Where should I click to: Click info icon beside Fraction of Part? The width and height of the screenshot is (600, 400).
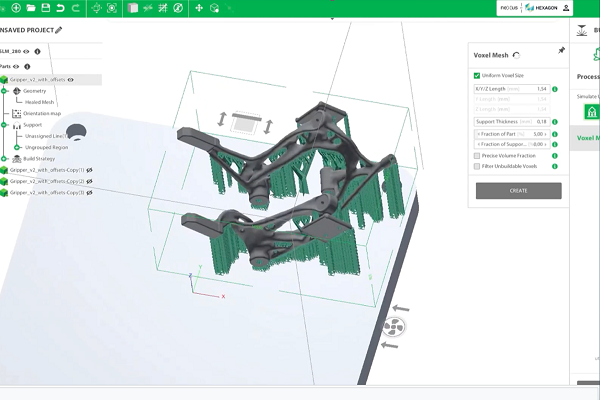click(555, 134)
